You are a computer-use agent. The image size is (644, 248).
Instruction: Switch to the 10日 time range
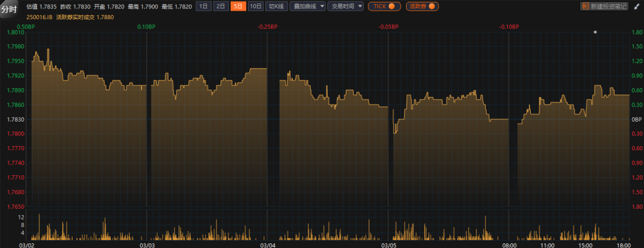(255, 7)
